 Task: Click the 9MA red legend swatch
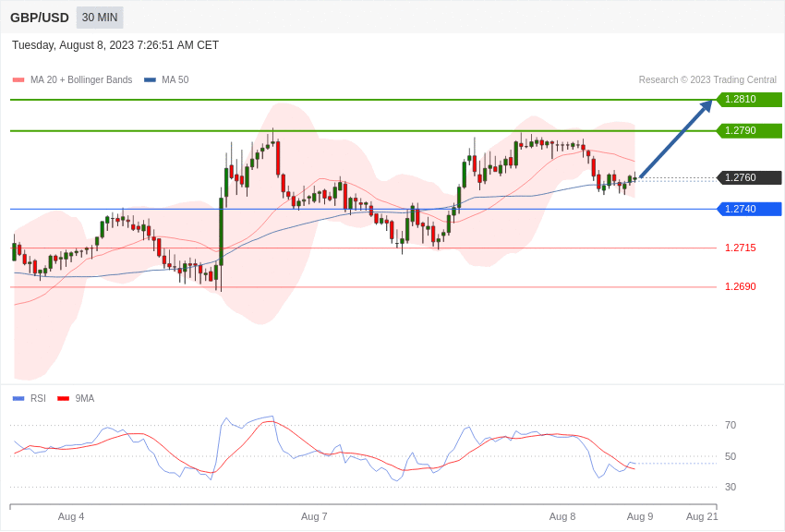(63, 398)
